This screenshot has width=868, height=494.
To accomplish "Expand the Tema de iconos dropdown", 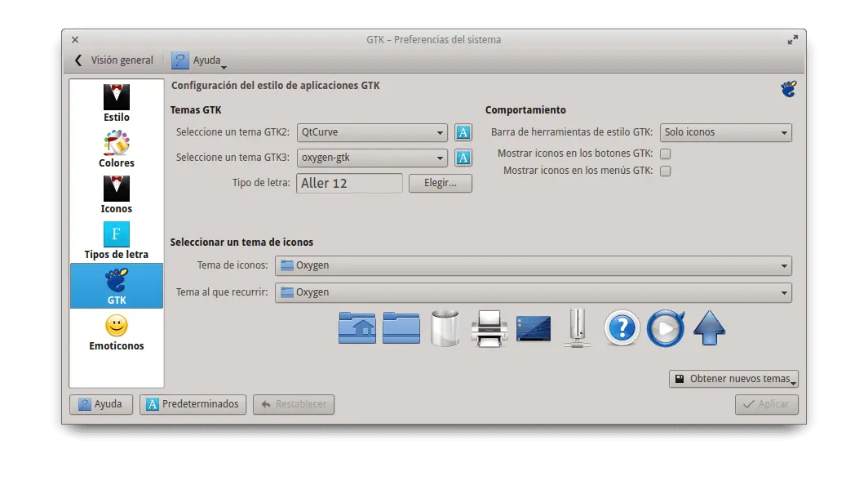I will click(533, 266).
